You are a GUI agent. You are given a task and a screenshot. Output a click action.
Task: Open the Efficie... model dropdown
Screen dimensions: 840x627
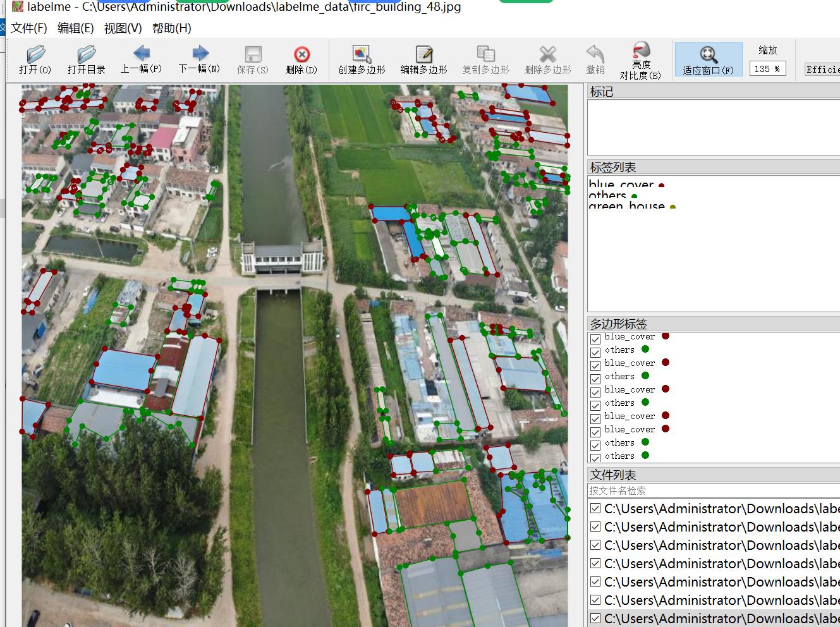(822, 70)
